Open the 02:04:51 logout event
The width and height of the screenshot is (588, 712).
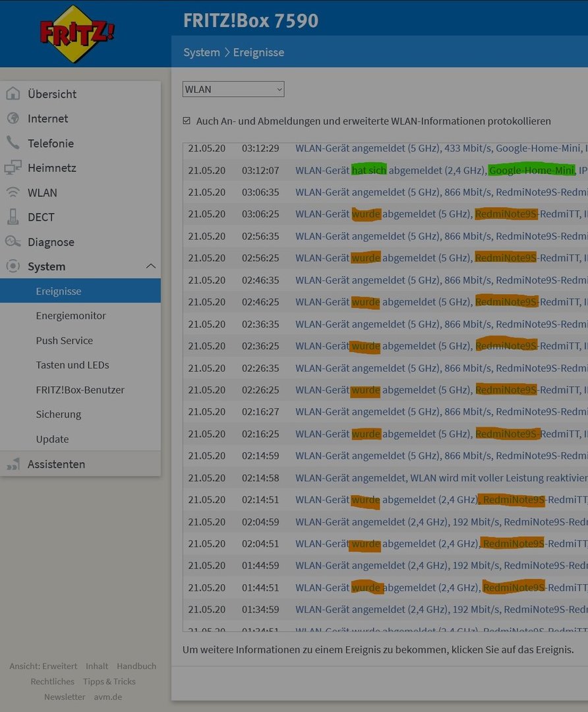[x=386, y=544]
